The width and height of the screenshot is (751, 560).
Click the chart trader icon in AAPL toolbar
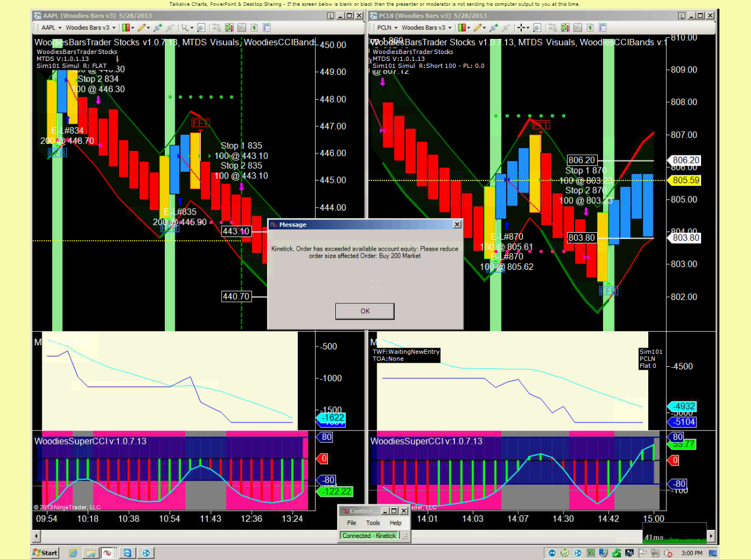pyautogui.click(x=216, y=27)
